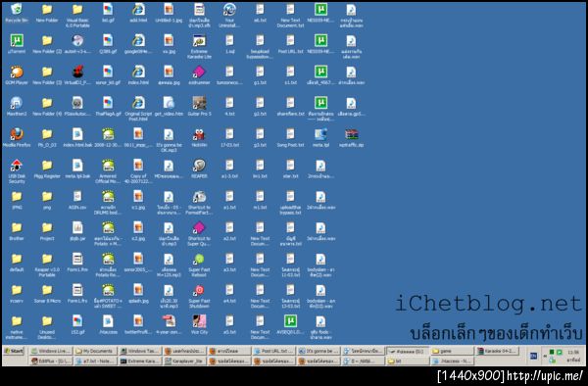Select the index.html file icon
Image resolution: width=588 pixels, height=386 pixels.
pos(138,75)
